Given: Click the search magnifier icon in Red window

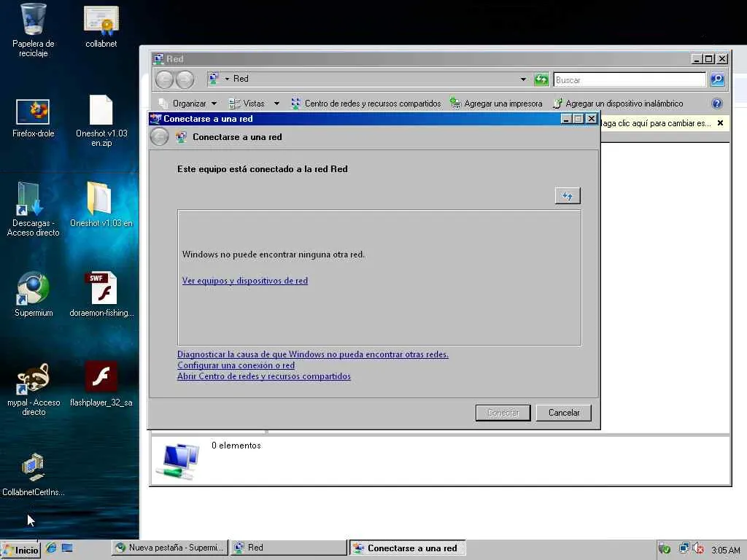Looking at the screenshot, I should point(717,79).
